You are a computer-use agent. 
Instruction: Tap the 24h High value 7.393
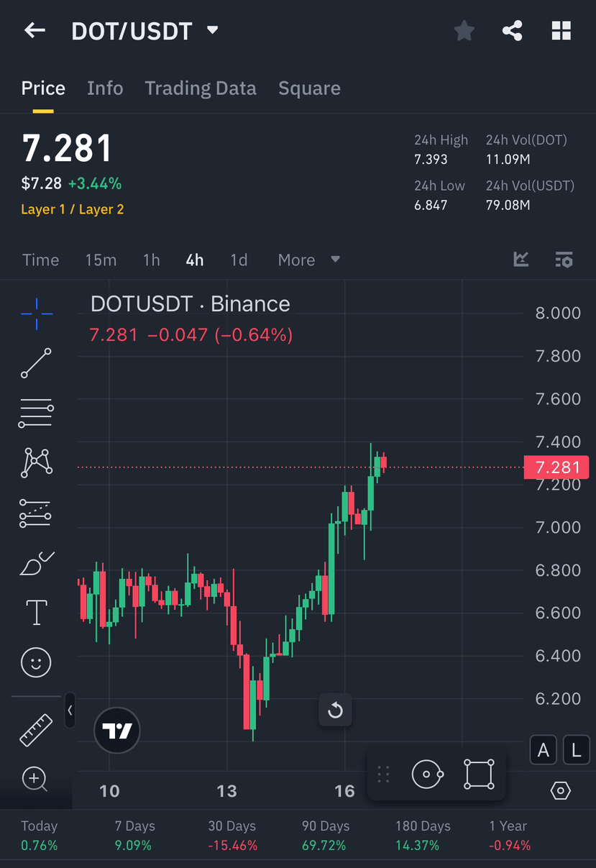pyautogui.click(x=431, y=160)
